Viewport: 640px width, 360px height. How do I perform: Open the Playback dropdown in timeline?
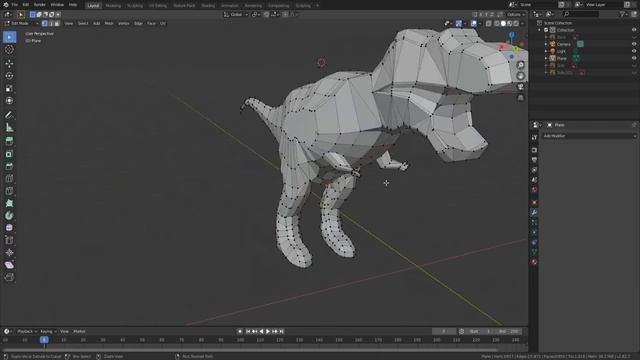point(27,332)
